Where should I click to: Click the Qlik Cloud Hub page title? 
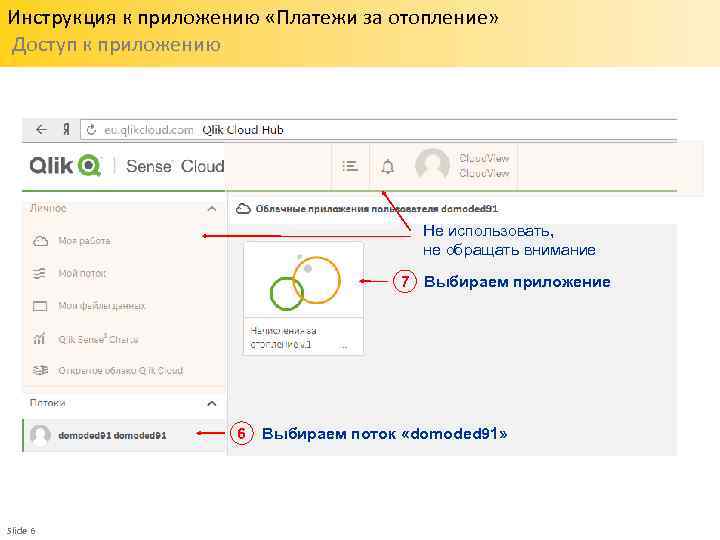pos(243,130)
